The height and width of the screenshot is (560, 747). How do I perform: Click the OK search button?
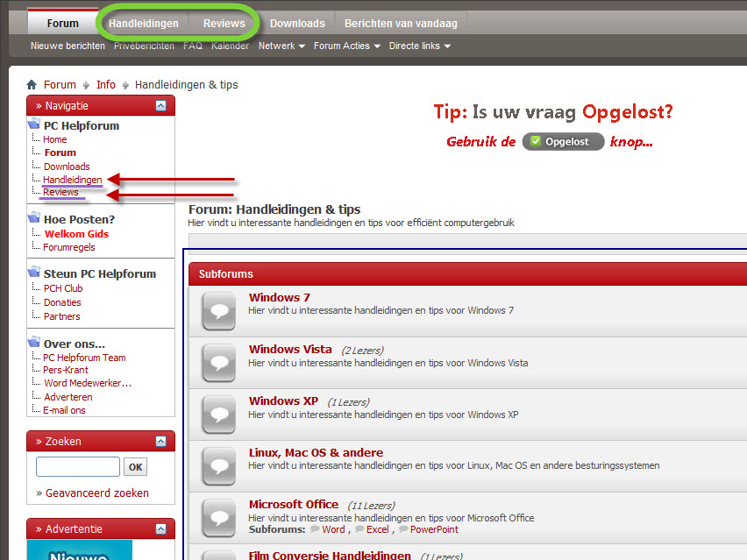135,467
